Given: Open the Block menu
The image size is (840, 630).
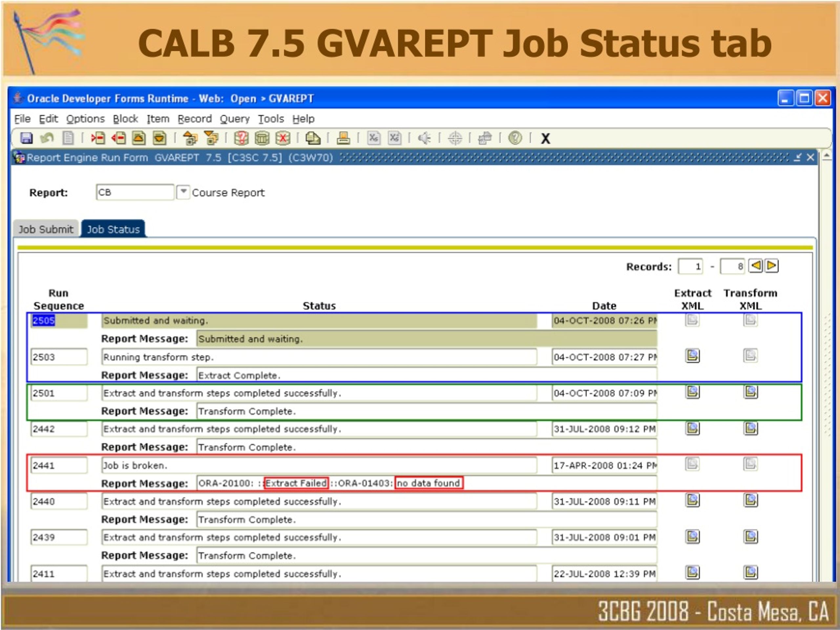Looking at the screenshot, I should pos(125,119).
